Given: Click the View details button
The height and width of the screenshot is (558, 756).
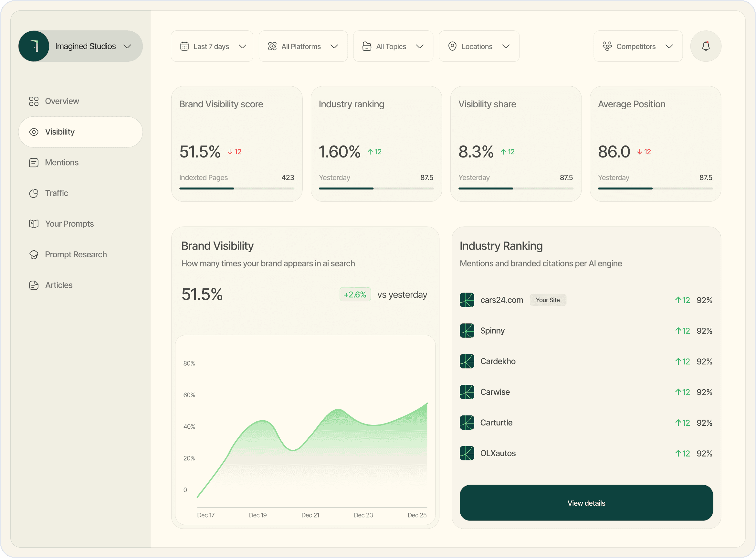Looking at the screenshot, I should (586, 503).
